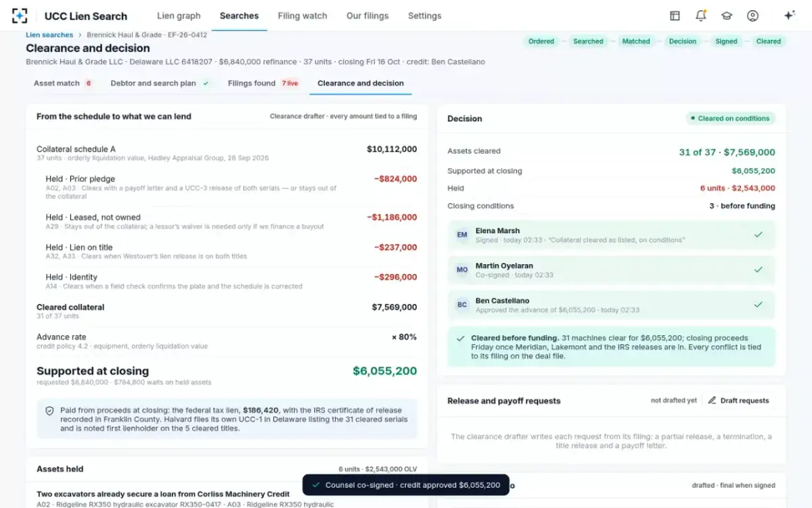The image size is (812, 508).
Task: Switch to the Asset match tab
Action: 64,83
